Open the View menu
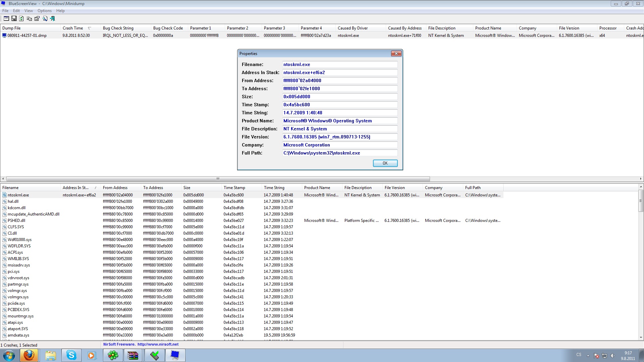644x362 pixels. [x=29, y=11]
